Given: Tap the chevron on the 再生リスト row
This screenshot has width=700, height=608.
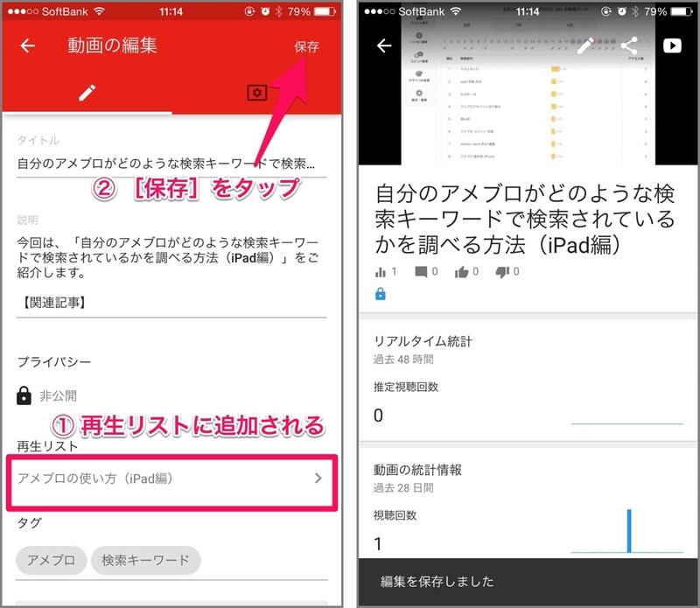Looking at the screenshot, I should coord(318,479).
